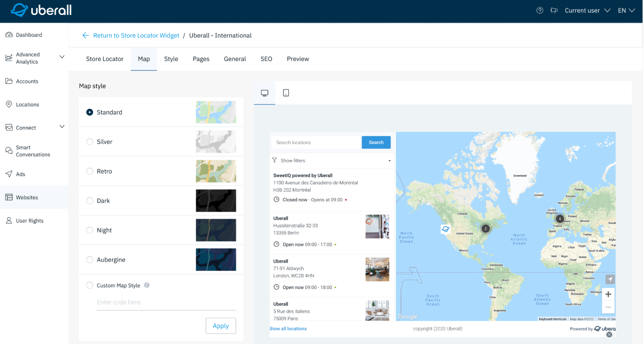
Task: Click the Uberall pin on map
Action: [x=446, y=229]
